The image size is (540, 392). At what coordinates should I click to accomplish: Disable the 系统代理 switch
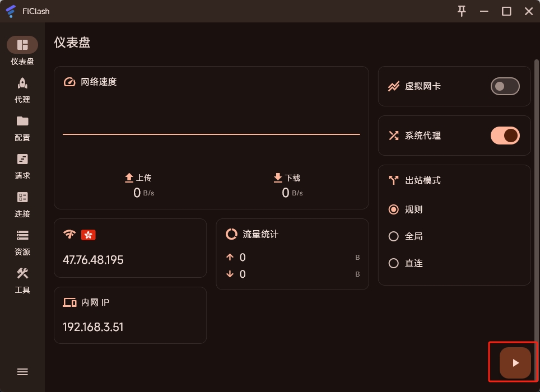(505, 136)
